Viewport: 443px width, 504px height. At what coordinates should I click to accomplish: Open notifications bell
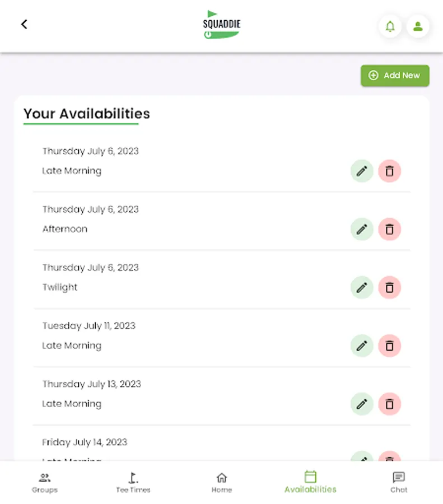(390, 26)
